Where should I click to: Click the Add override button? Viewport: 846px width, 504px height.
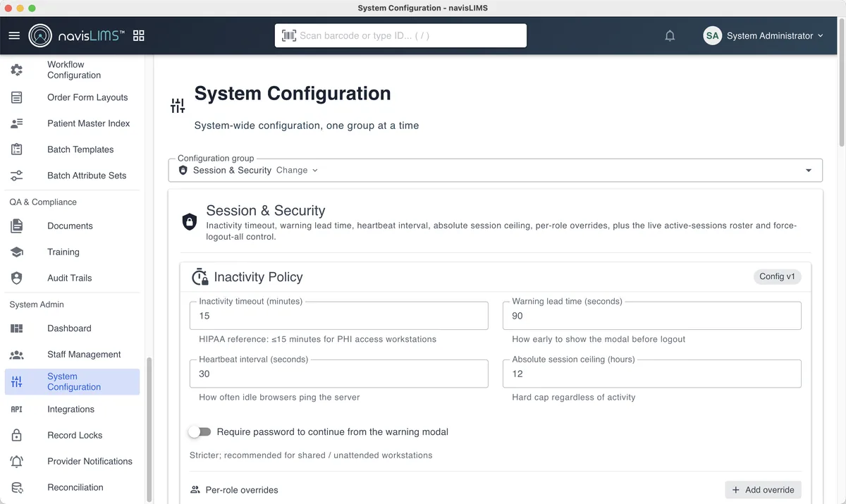pyautogui.click(x=764, y=490)
